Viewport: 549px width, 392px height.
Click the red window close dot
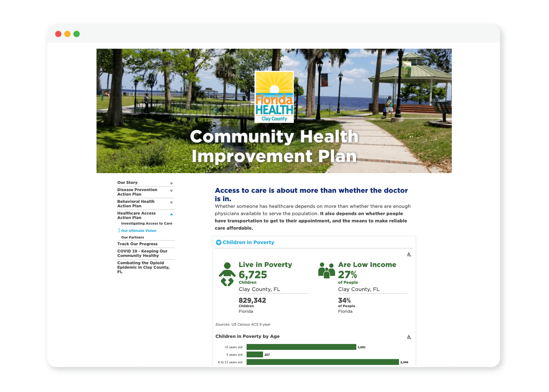[58, 34]
